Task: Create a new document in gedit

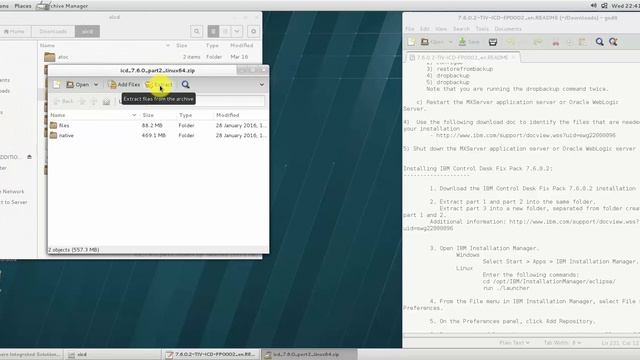Action: pyautogui.click(x=411, y=42)
